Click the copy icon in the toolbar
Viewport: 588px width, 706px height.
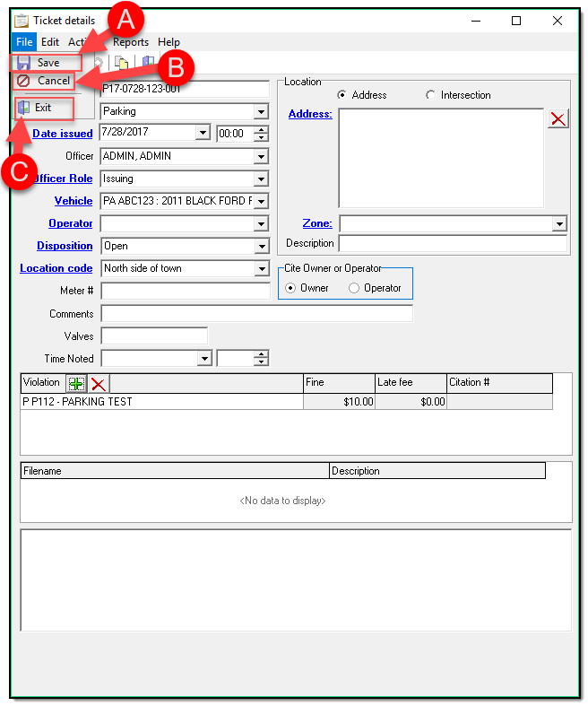click(121, 63)
